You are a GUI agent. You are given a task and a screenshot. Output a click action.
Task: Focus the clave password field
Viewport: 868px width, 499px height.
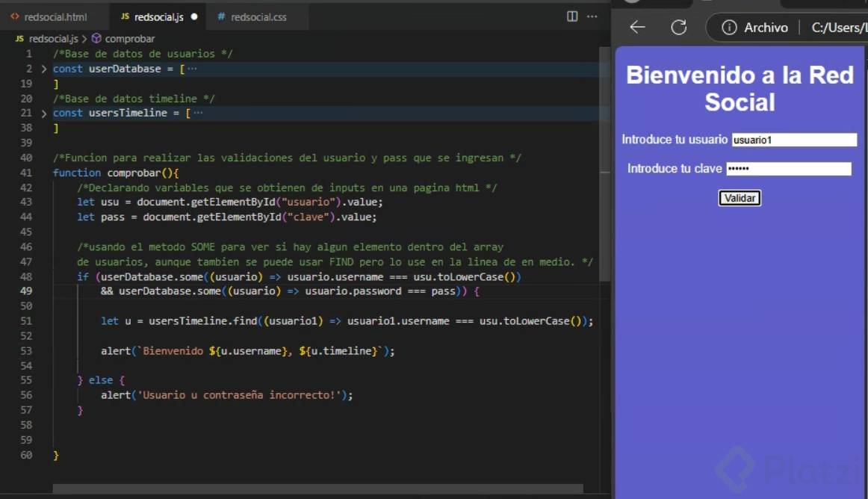coord(789,168)
